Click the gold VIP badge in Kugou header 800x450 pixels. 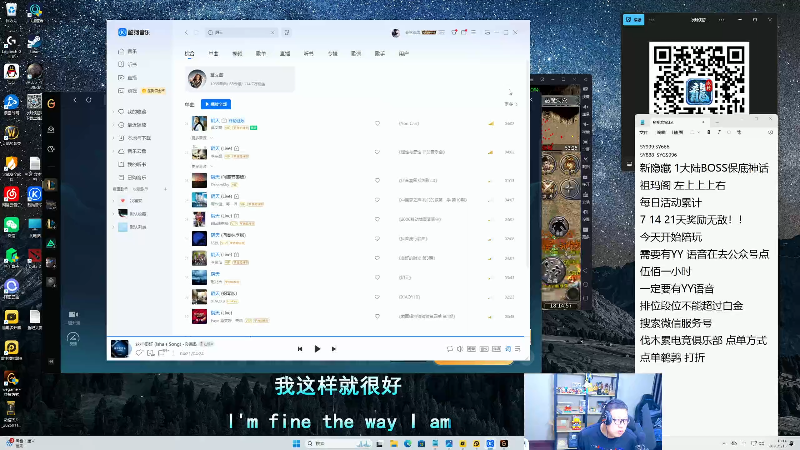click(x=429, y=32)
